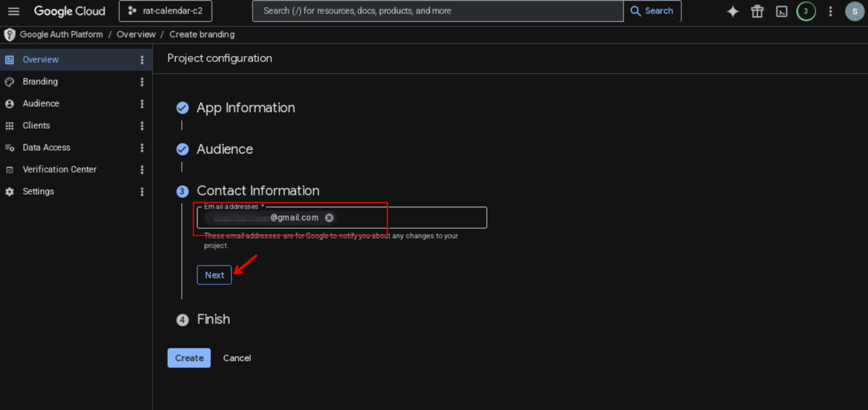Viewport: 868px width, 410px height.
Task: Click the Create branding breadcrumb
Action: point(202,35)
